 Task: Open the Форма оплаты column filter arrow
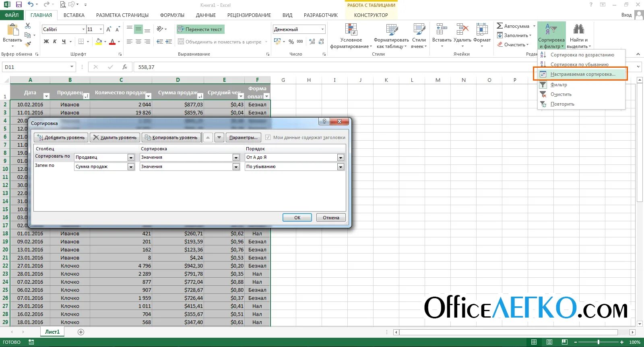tap(266, 96)
